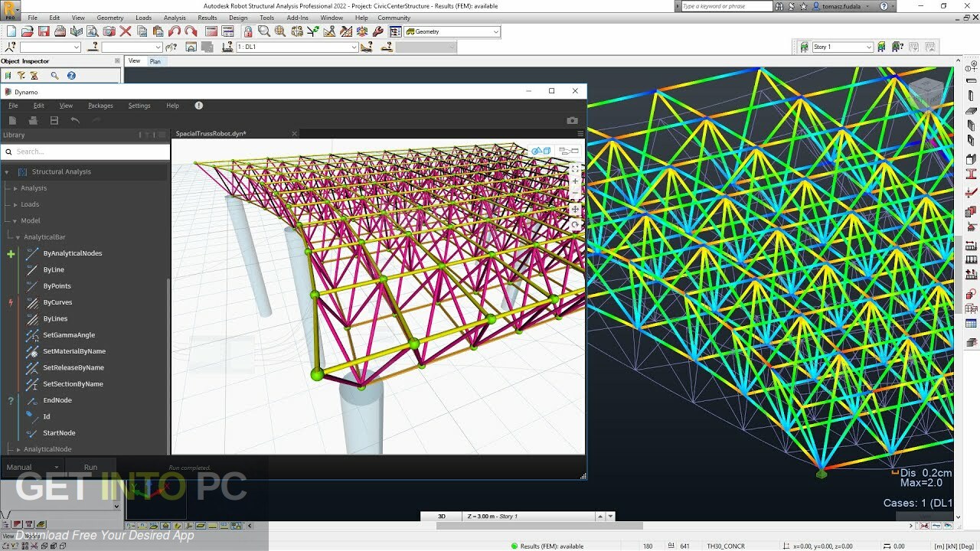Screen dimensions: 980x551
Task: Click the screen capture camera icon in Robot toolbar
Action: 109,32
